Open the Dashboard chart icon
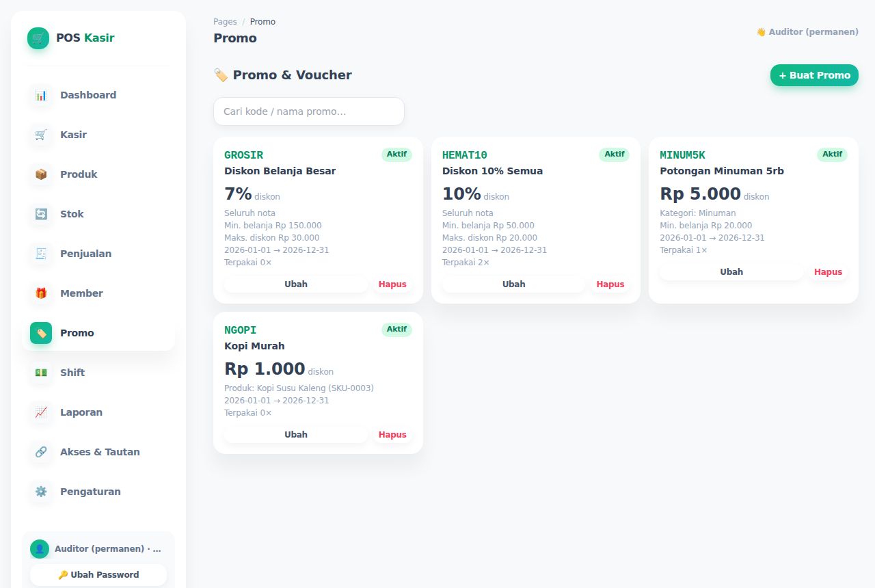Image resolution: width=875 pixels, height=588 pixels. (41, 95)
